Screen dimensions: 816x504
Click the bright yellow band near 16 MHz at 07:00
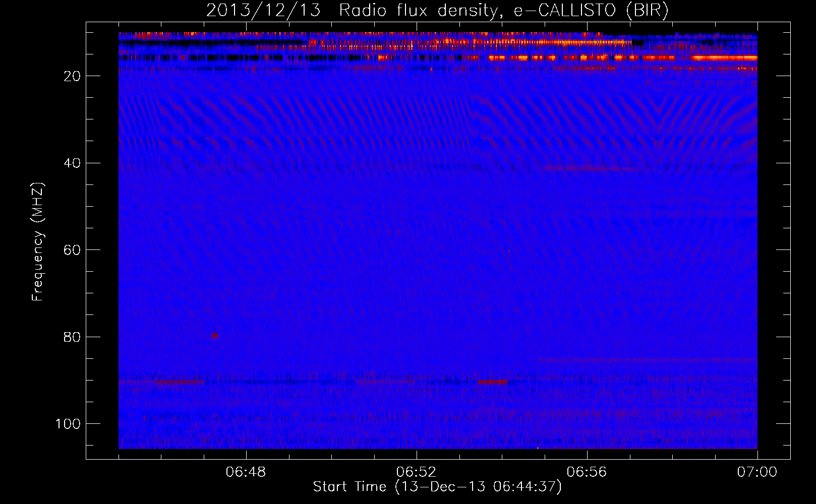coord(725,58)
